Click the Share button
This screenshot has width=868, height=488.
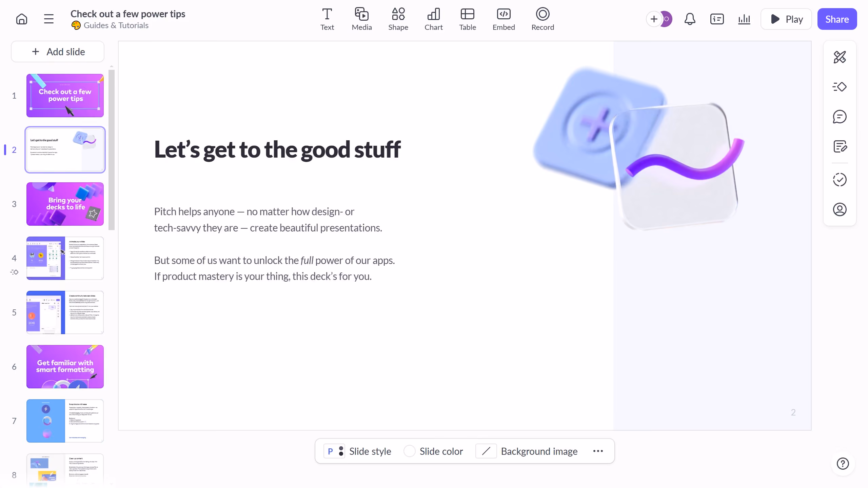(x=837, y=19)
